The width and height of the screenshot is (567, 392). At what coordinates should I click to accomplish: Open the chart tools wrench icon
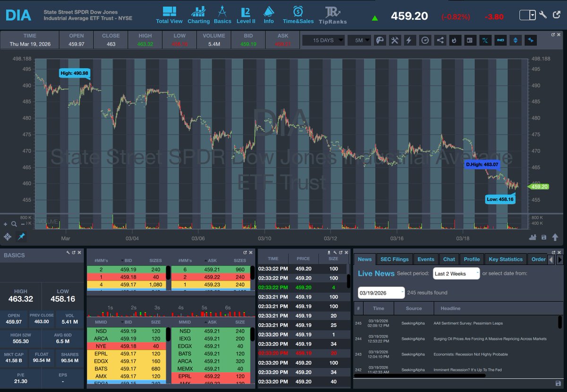point(395,40)
